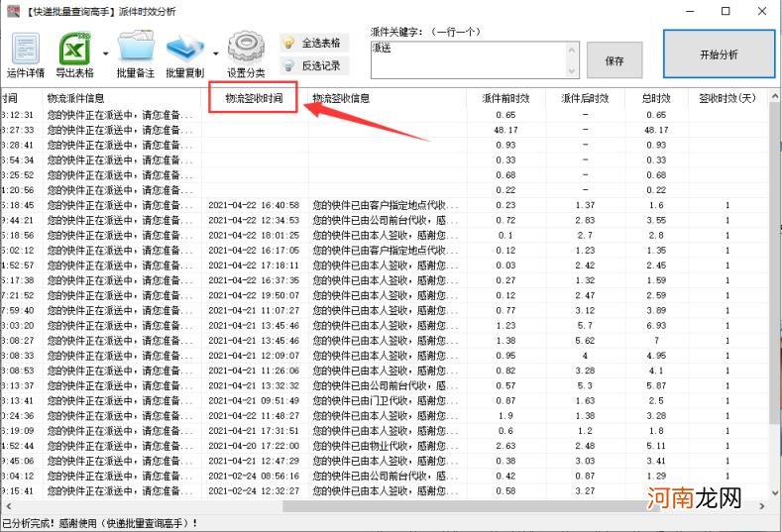The image size is (782, 532).
Task: Select 总时效 value 5.11
Action: pyautogui.click(x=656, y=446)
